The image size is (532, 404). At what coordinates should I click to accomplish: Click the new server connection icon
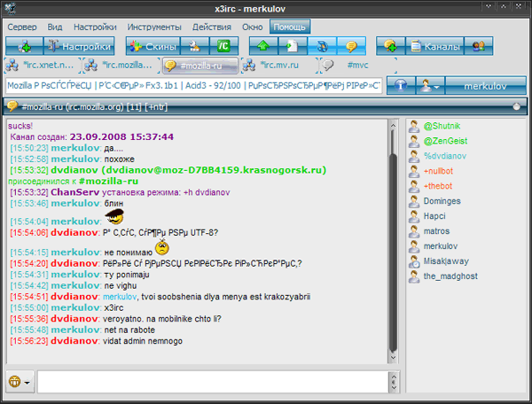point(25,46)
